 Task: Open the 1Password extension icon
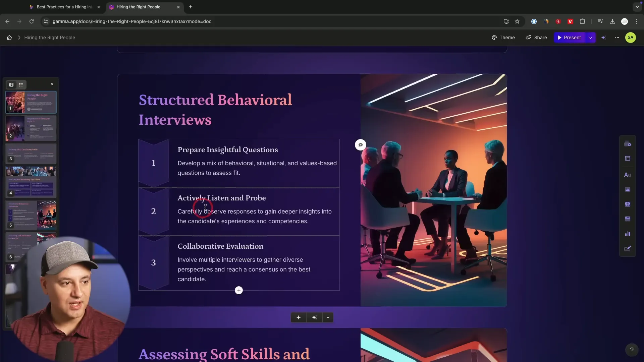tap(534, 21)
